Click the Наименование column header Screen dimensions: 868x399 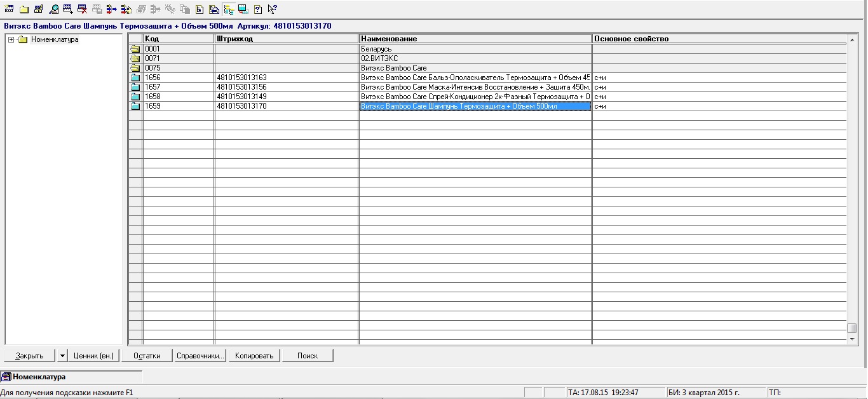coord(475,39)
